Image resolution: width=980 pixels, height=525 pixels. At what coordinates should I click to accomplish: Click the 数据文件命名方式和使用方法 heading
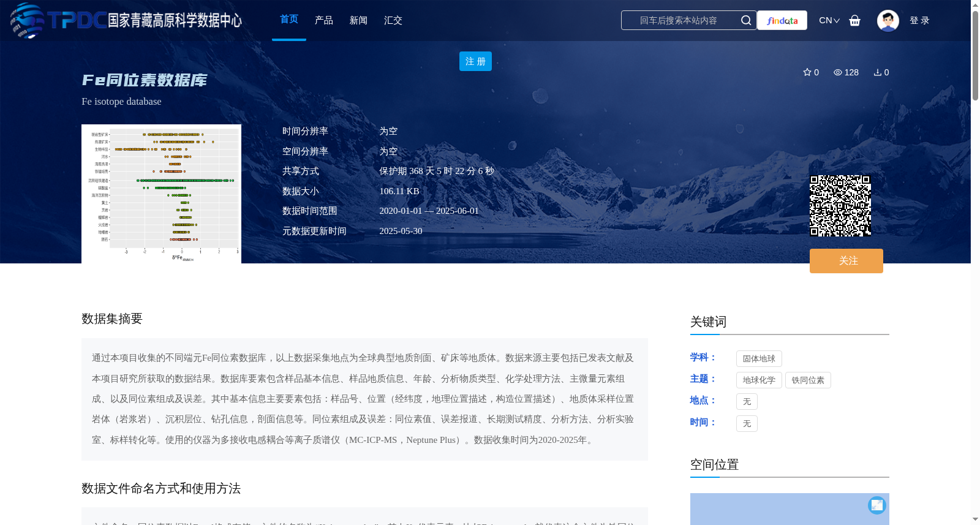pyautogui.click(x=161, y=488)
